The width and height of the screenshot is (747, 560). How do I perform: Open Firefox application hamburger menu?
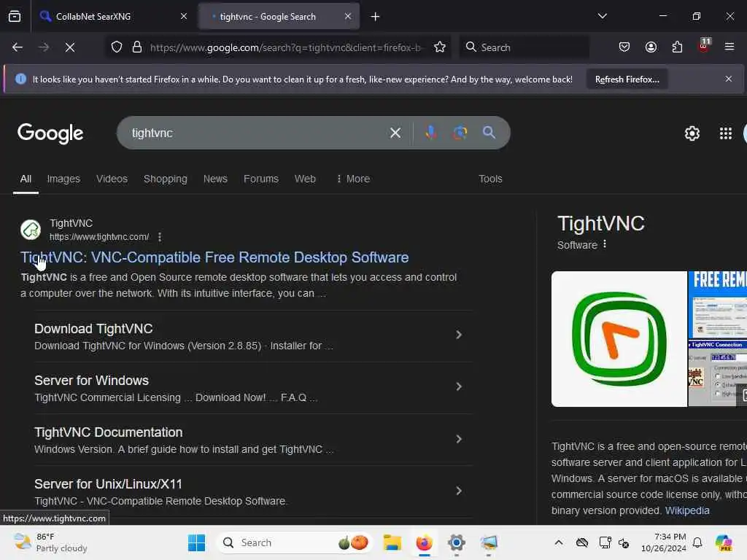pyautogui.click(x=729, y=47)
